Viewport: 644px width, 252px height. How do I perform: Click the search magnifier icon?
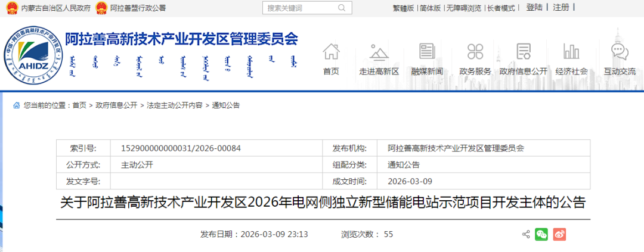341,8
